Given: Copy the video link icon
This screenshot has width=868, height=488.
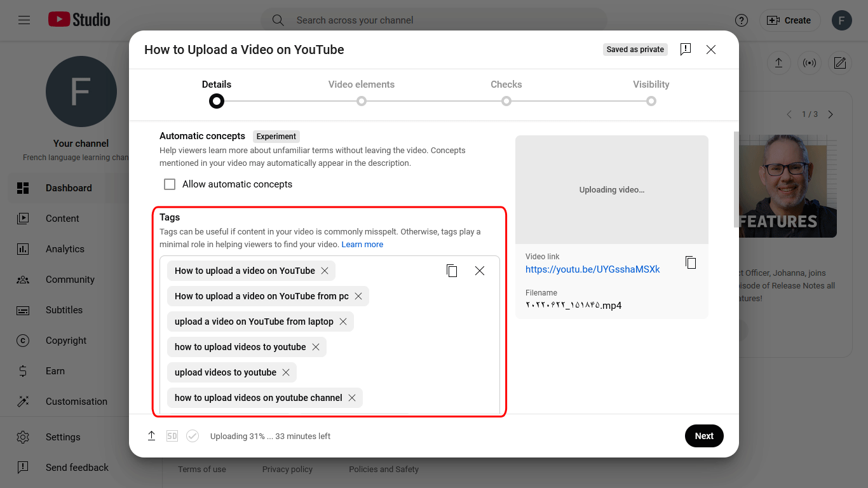Looking at the screenshot, I should pyautogui.click(x=691, y=262).
